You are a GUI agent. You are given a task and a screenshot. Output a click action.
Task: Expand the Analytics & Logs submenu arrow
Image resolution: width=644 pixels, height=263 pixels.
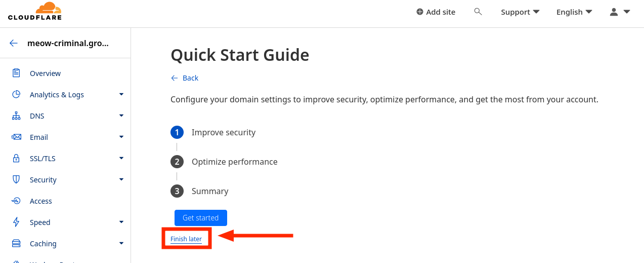click(121, 94)
